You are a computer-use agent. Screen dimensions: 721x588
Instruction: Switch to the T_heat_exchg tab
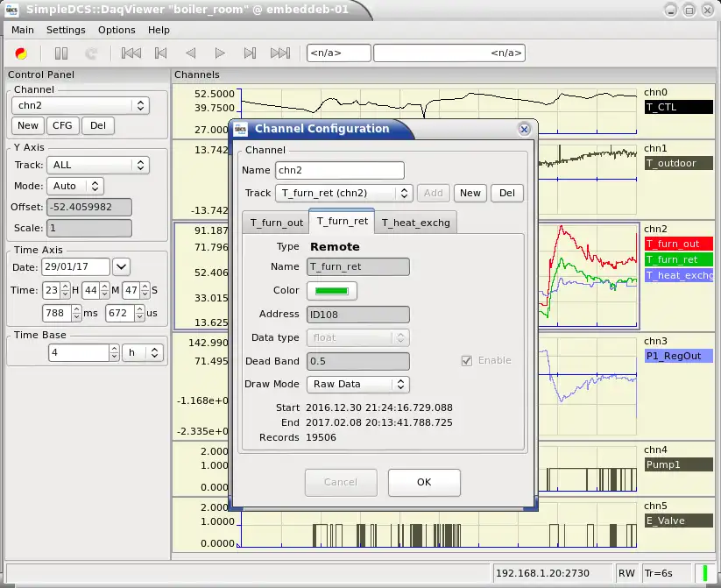(415, 223)
